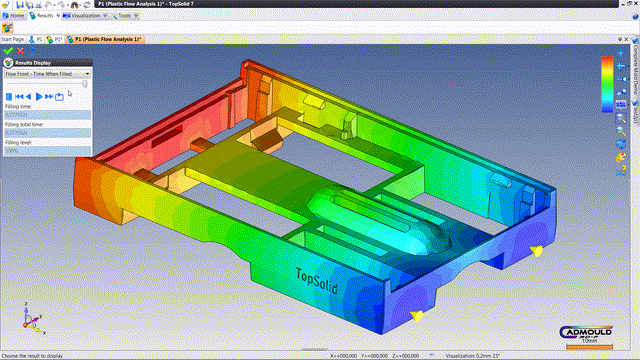Play the filling animation

pyautogui.click(x=39, y=97)
